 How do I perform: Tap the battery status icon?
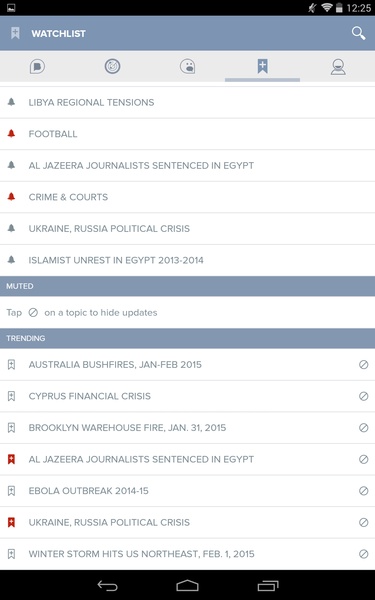coord(339,8)
